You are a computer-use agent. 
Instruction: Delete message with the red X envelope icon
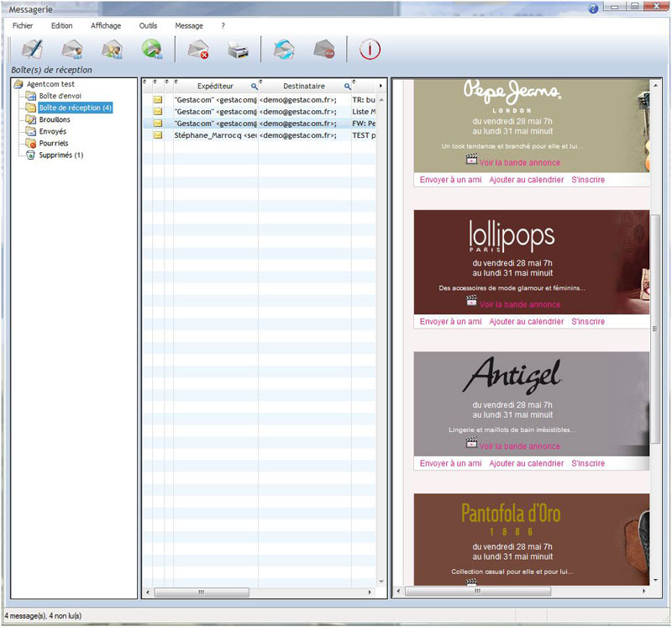(x=198, y=49)
